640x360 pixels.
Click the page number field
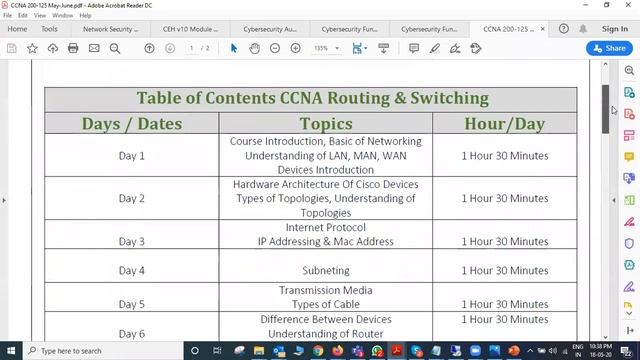click(x=191, y=48)
